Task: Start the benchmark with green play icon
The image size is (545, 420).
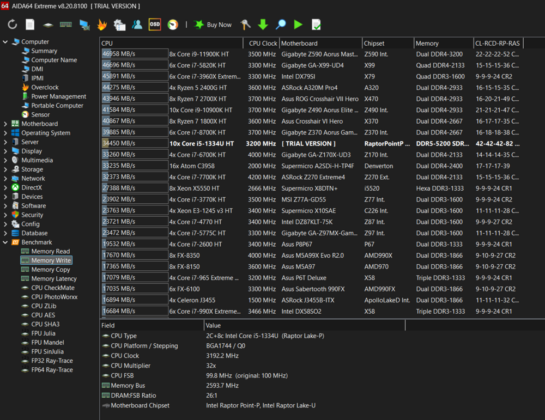Action: pyautogui.click(x=298, y=24)
